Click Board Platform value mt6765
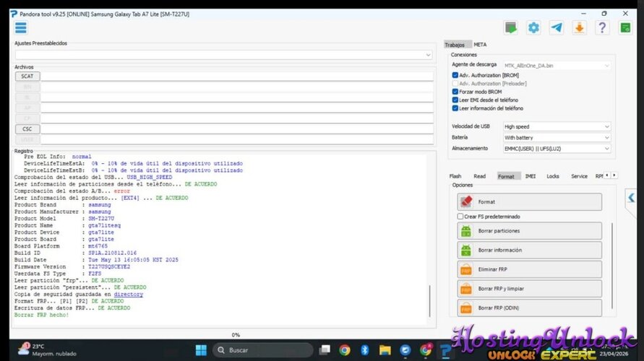Screen dimensions: 644x361 pos(98,246)
